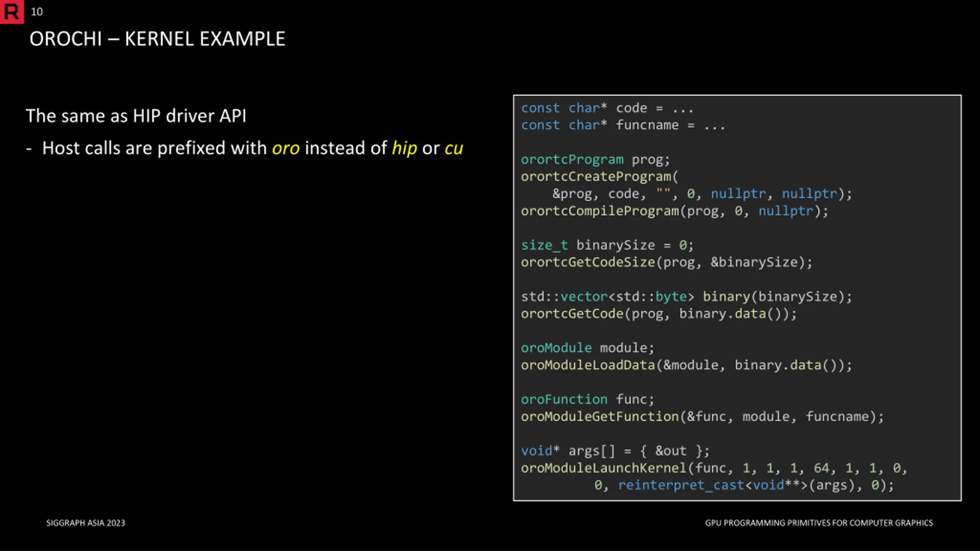Click the 'void* args[] = { &out };' line
The height and width of the screenshot is (551, 980).
615,451
